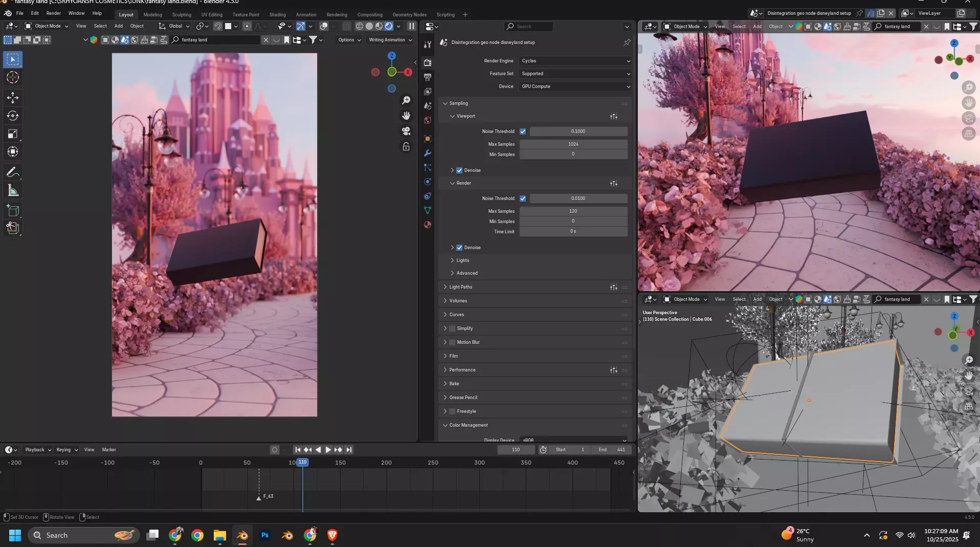
Task: Open Viewport sampling presets
Action: coord(614,116)
